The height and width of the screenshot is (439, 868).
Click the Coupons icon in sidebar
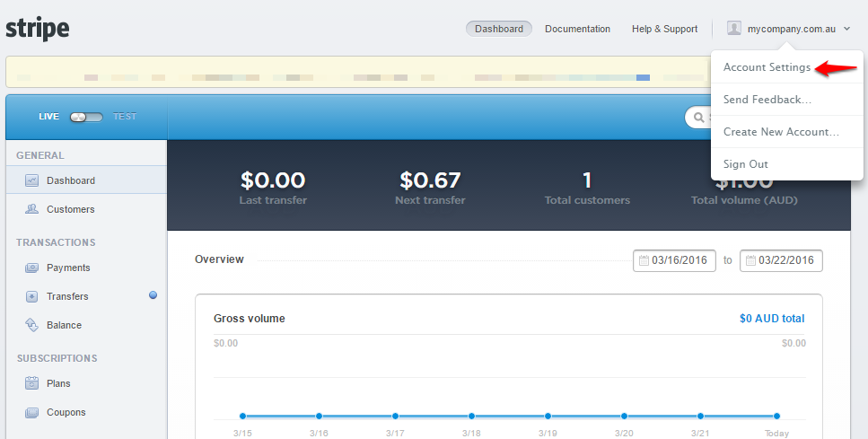coord(31,413)
